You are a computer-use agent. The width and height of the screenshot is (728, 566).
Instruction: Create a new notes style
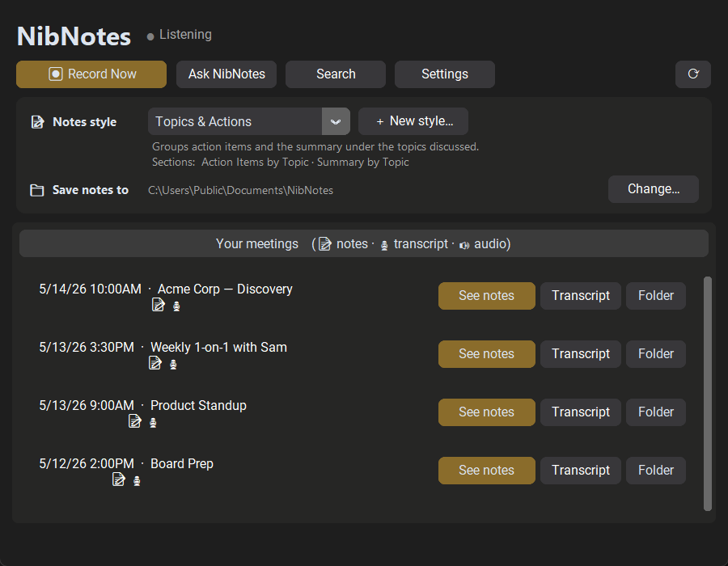click(x=413, y=121)
